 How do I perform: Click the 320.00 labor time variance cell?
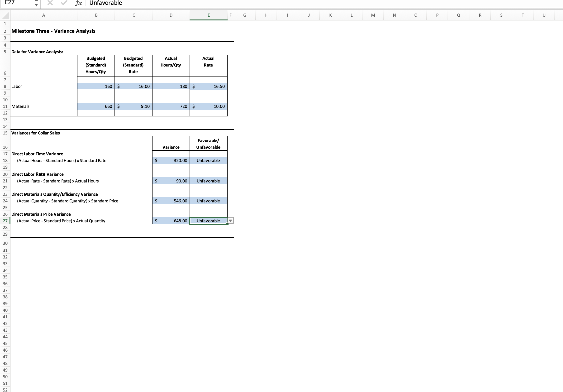coord(171,160)
